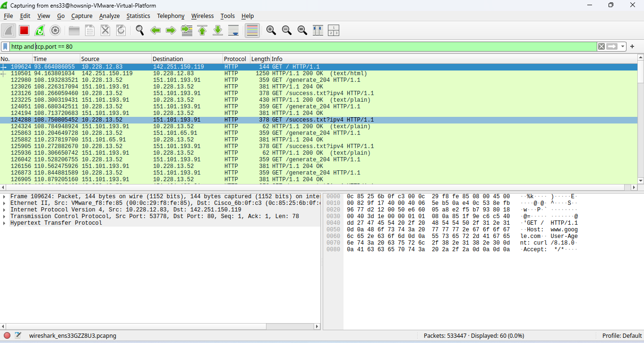Open capture file properties in status bar

pos(18,336)
